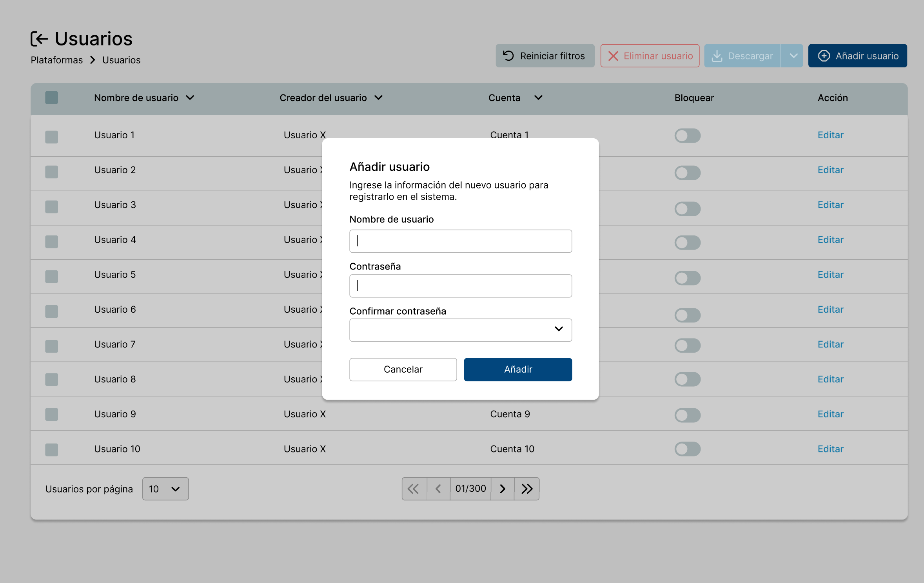Viewport: 924px width, 583px height.
Task: Click the Reiniciar filtros reset icon
Action: click(508, 56)
